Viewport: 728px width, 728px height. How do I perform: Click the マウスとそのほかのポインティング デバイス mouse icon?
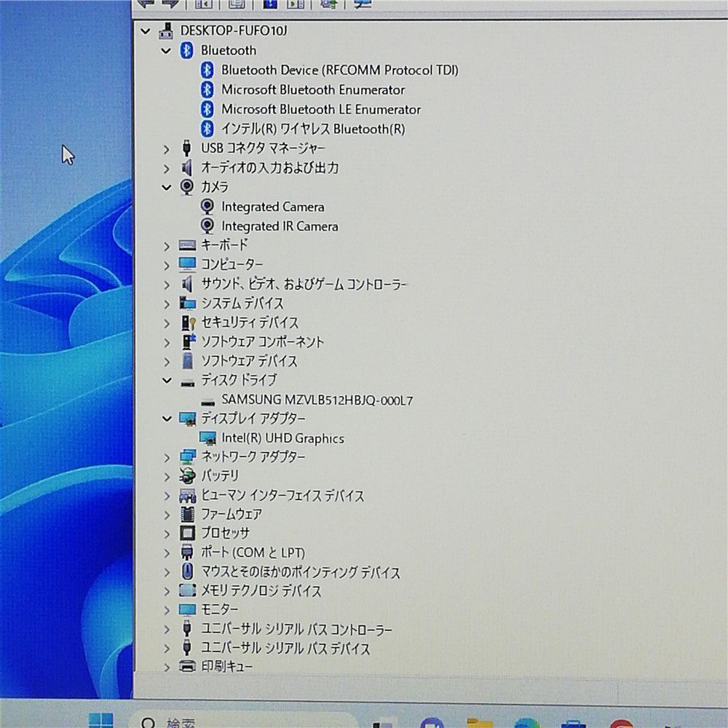point(187,572)
